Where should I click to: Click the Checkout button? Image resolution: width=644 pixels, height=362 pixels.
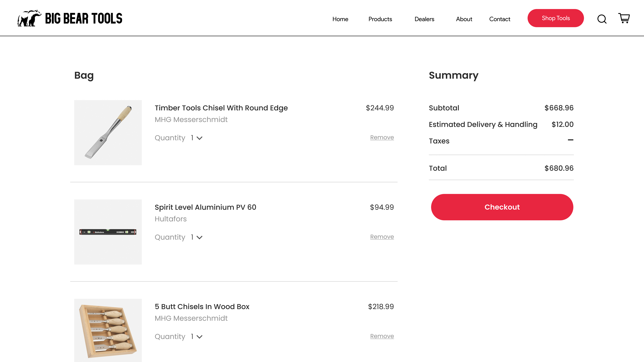[502, 207]
